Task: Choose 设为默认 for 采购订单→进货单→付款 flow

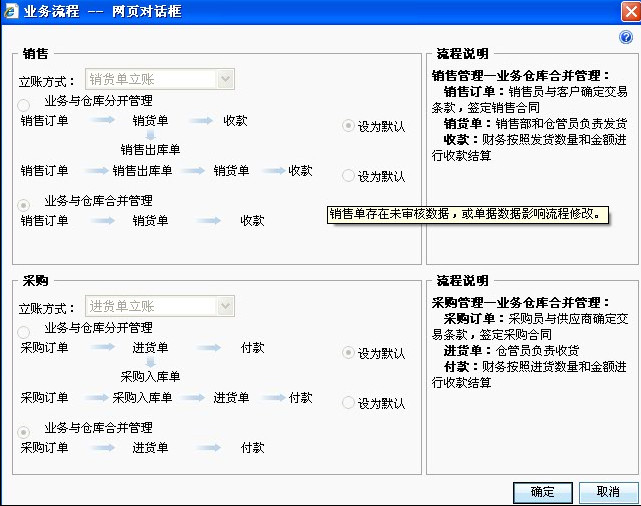Action: [x=348, y=353]
